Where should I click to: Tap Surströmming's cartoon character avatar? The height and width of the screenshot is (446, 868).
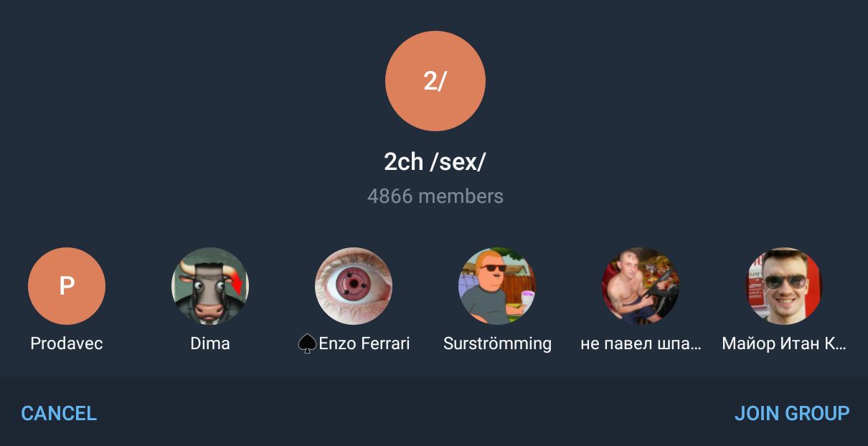[x=497, y=286]
